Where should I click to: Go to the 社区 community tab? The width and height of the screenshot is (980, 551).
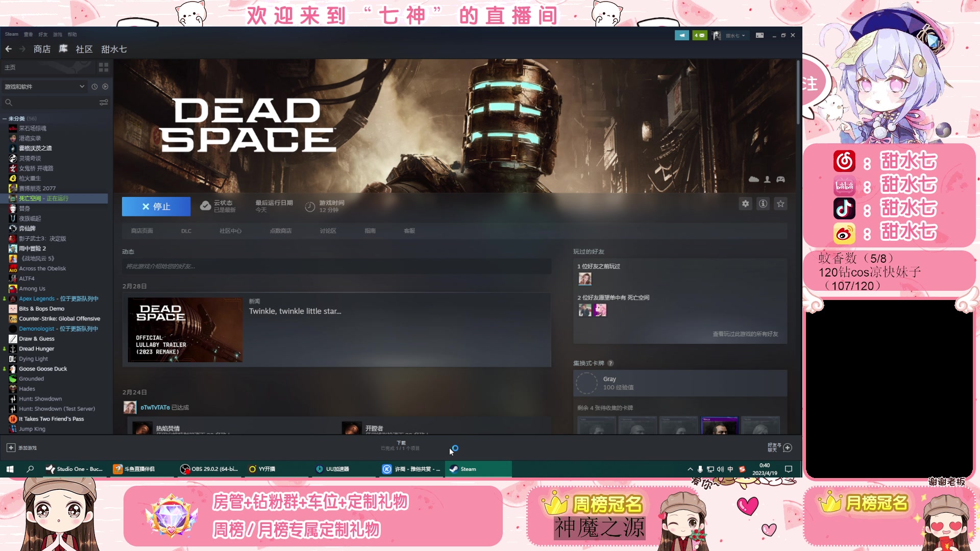click(x=84, y=49)
